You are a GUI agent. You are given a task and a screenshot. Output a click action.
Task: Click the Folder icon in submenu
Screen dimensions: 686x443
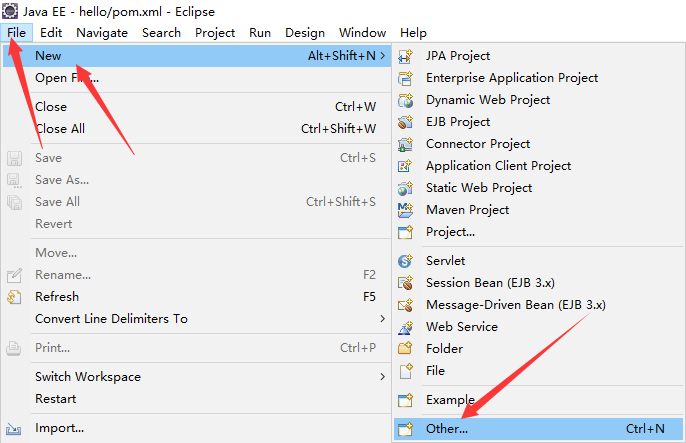pyautogui.click(x=405, y=349)
